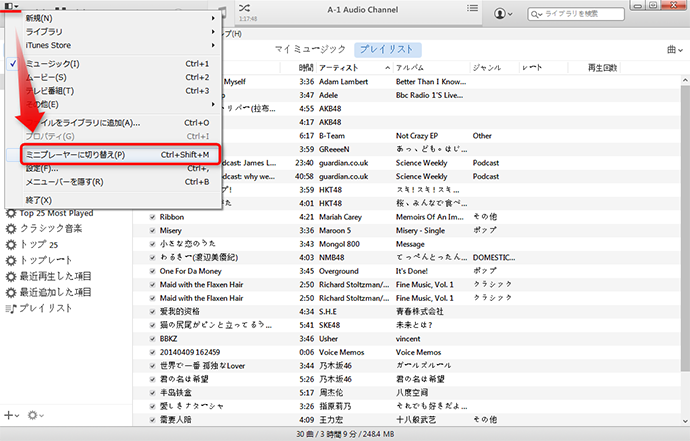690x441 pixels.
Task: Click artist Adam Lambert cell
Action: click(x=343, y=82)
